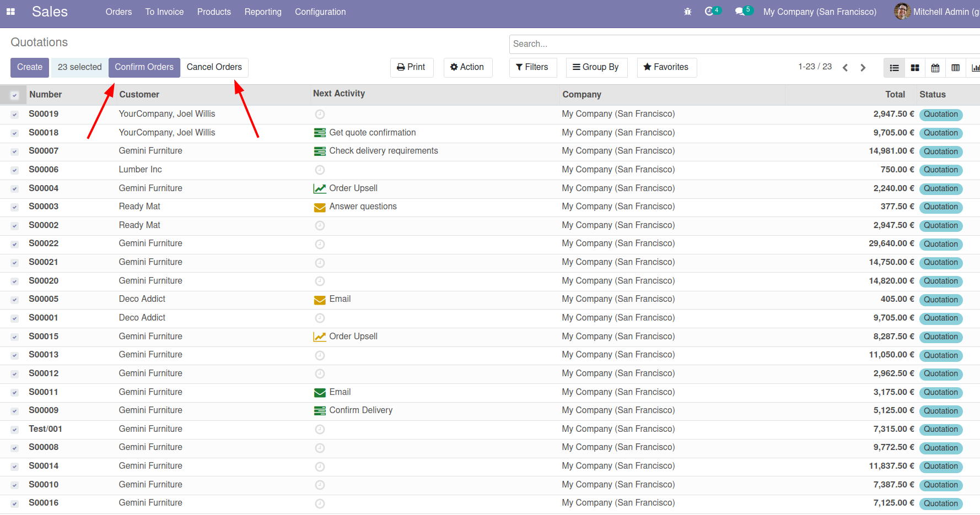Viewport: 980px width, 515px height.
Task: Open the Reporting menu
Action: pyautogui.click(x=263, y=12)
